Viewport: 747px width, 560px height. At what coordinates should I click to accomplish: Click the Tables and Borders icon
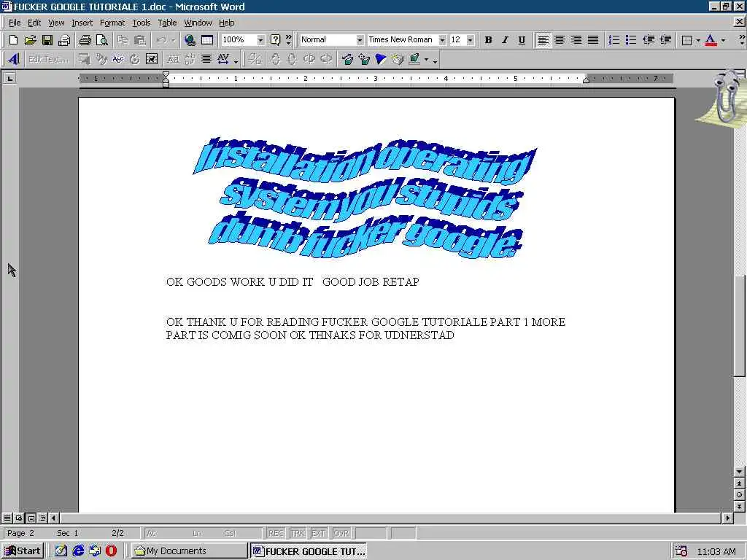click(x=206, y=40)
